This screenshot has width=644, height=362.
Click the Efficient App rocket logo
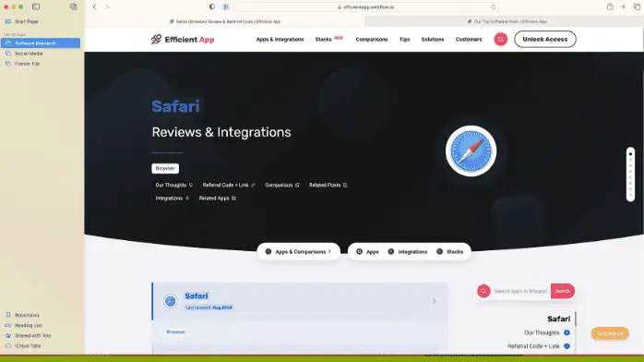tap(156, 39)
